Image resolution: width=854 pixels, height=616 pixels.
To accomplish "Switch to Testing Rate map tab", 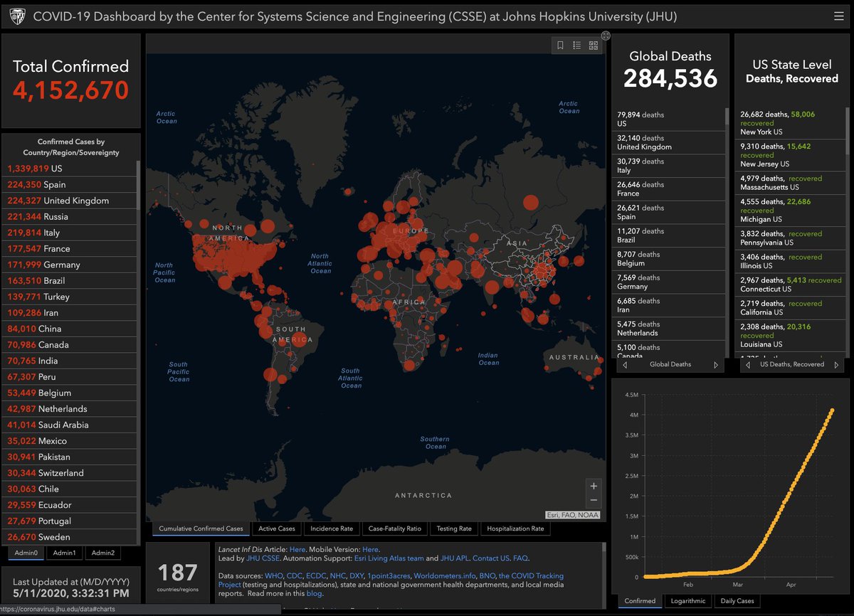I will 454,529.
